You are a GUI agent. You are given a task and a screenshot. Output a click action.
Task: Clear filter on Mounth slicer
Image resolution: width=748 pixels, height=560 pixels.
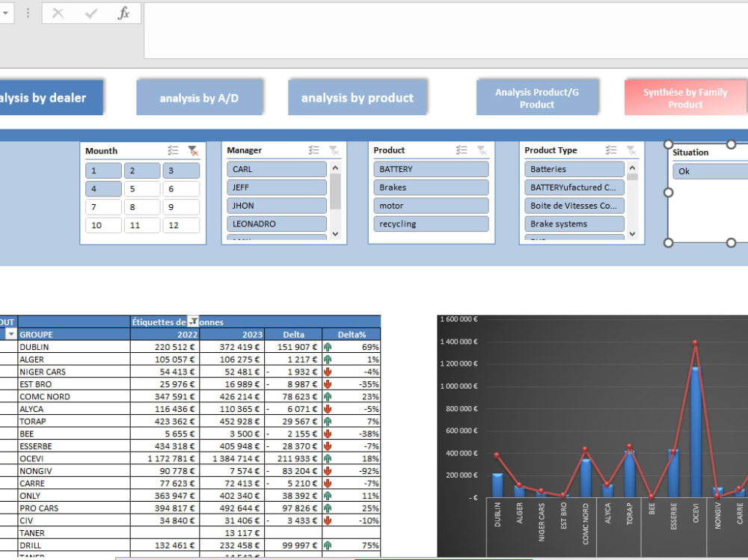193,151
